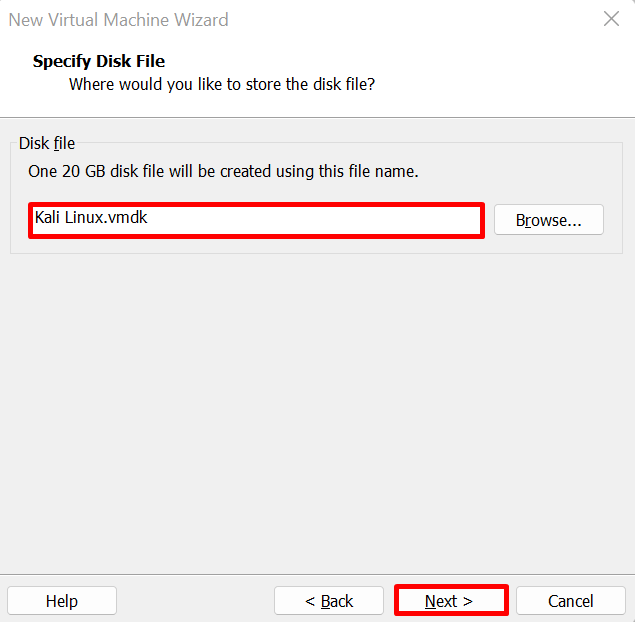Go to previous step with Back
The height and width of the screenshot is (622, 635).
(x=328, y=601)
